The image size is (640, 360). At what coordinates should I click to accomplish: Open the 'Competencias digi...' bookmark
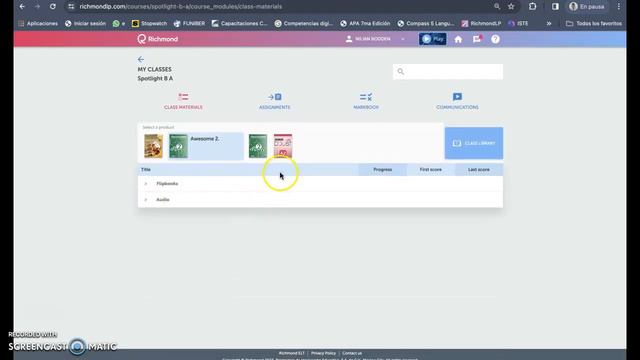304,24
